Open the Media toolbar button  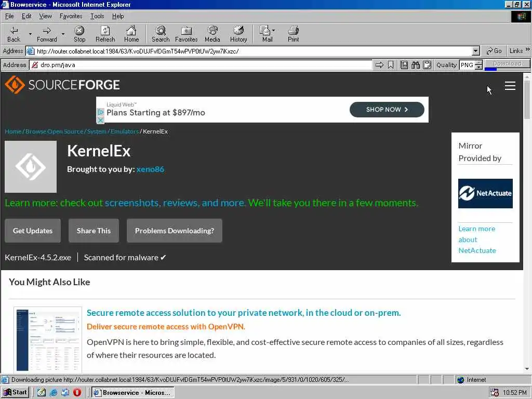click(x=212, y=34)
